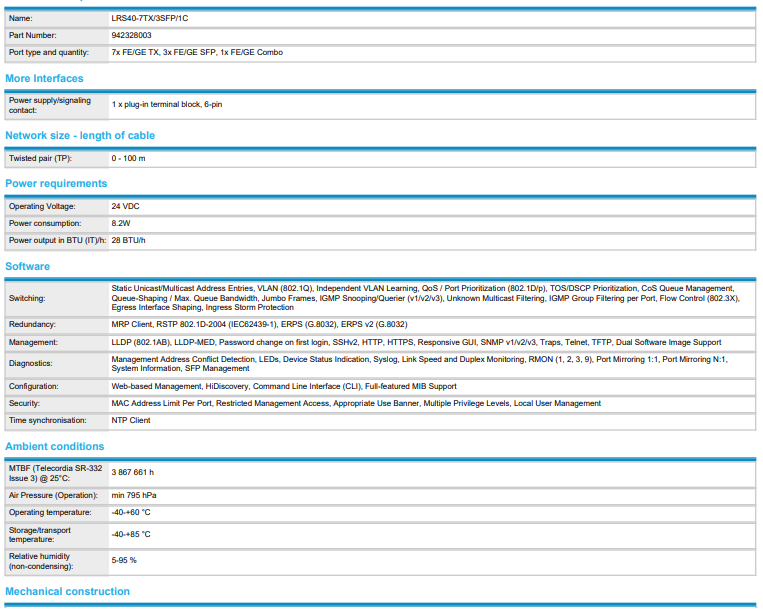Click the 'Power supply/signaling contact:' label
The height and width of the screenshot is (616, 763).
[x=50, y=105]
